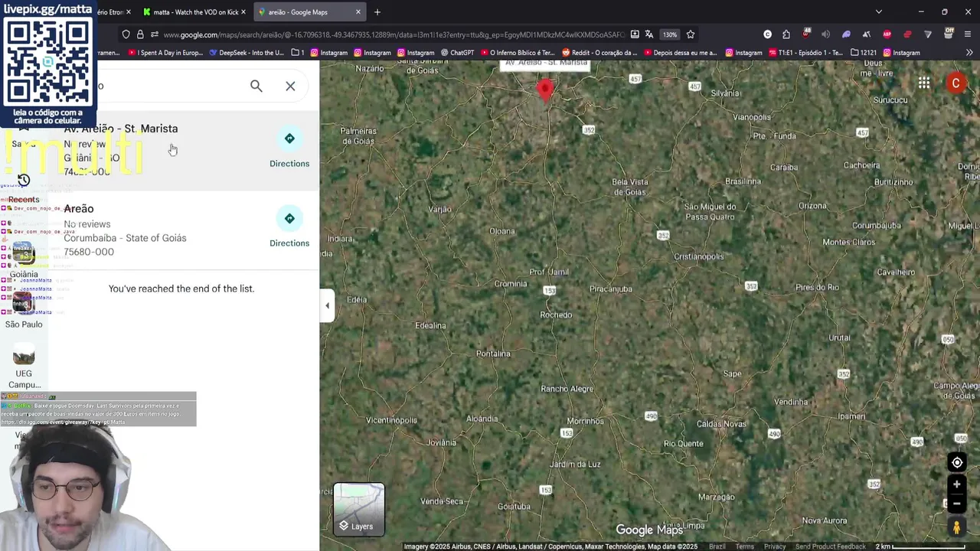Reset the 130% zoom level badge

point(670,34)
